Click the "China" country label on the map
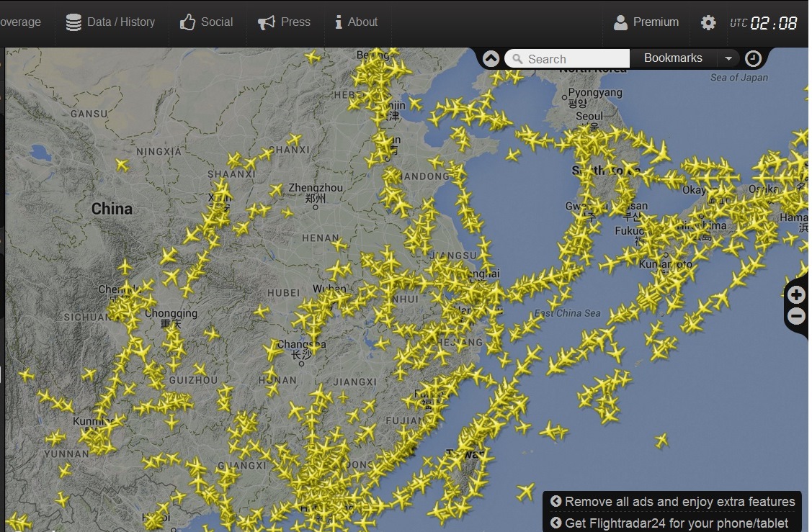 click(x=112, y=209)
